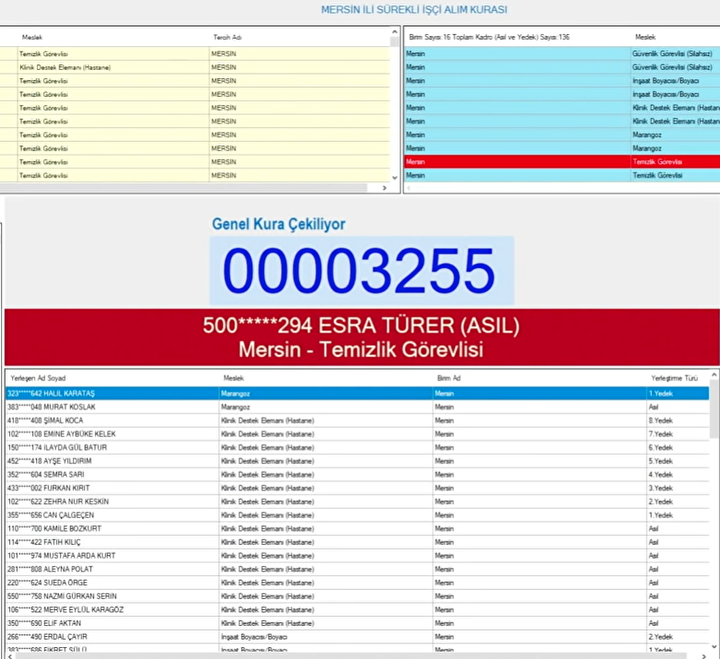Select row '150*****174 İLAYDA GÜL BATUR'
Image resolution: width=720 pixels, height=659 pixels.
click(357, 447)
